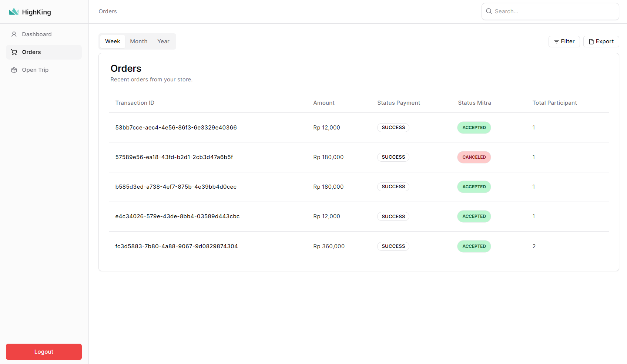
Task: Click the filter lines icon
Action: point(556,42)
